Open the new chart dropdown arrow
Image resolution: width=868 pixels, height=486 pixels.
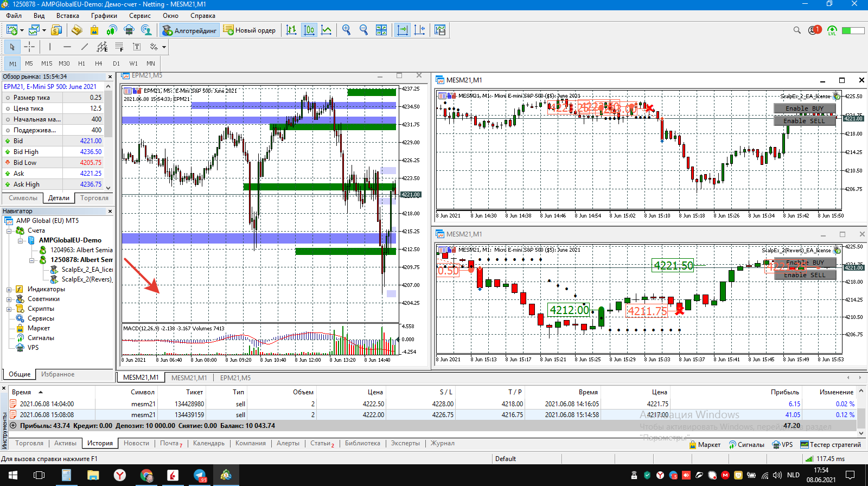click(22, 30)
